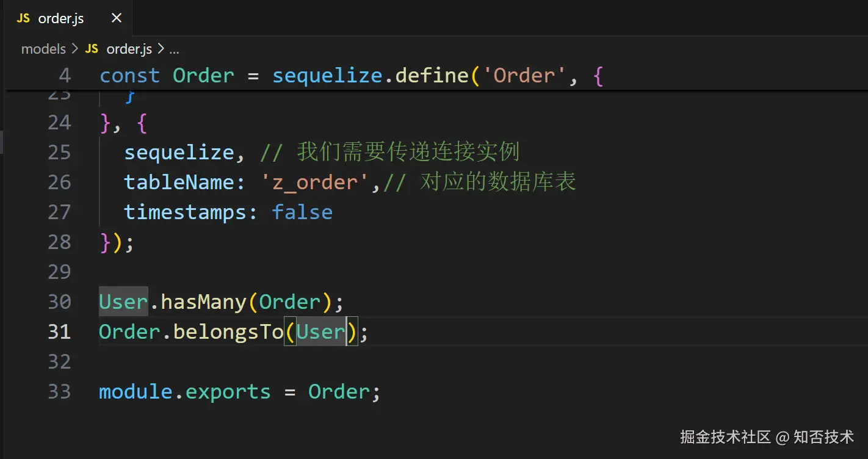
Task: Close the order.js editor tab
Action: pyautogui.click(x=117, y=18)
